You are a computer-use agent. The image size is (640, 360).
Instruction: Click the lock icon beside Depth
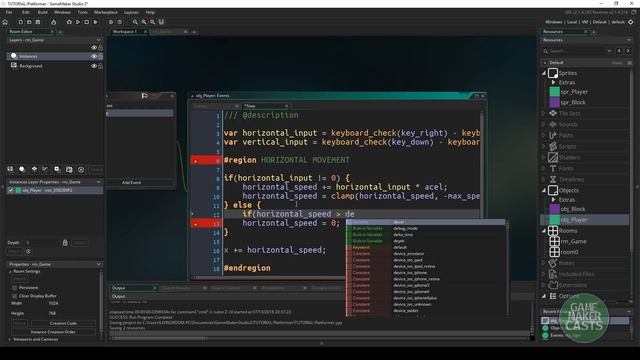point(65,243)
